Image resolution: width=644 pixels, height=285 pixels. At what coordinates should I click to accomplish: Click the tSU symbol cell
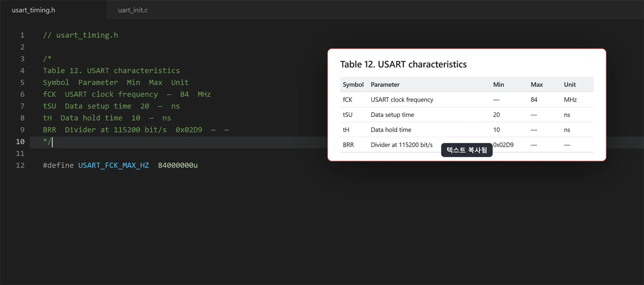(347, 115)
